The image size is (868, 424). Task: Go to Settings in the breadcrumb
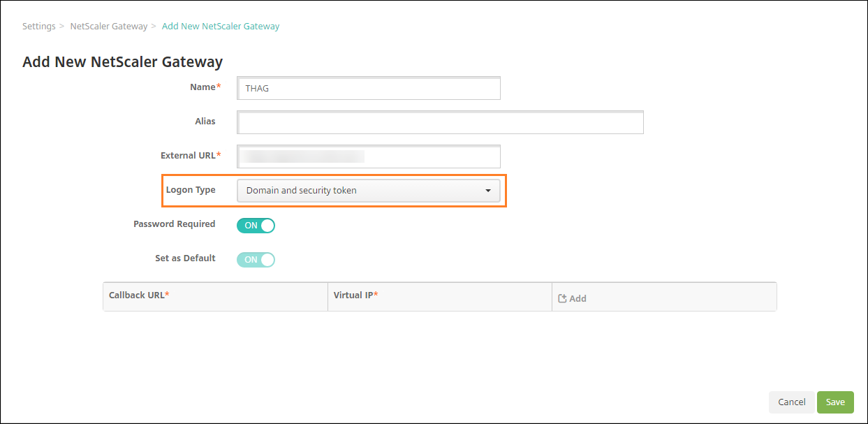(x=38, y=27)
